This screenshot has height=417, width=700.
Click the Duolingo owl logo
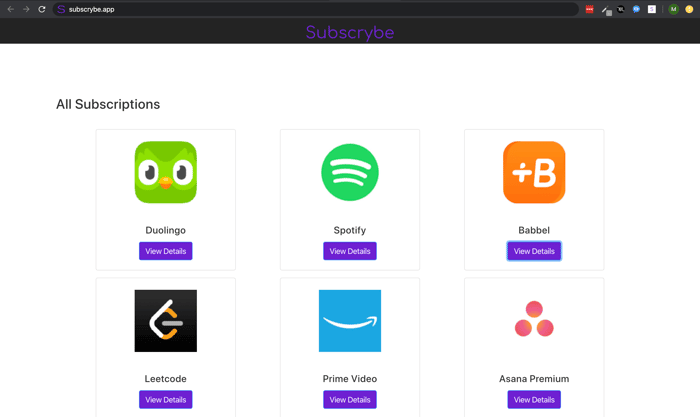tap(166, 172)
